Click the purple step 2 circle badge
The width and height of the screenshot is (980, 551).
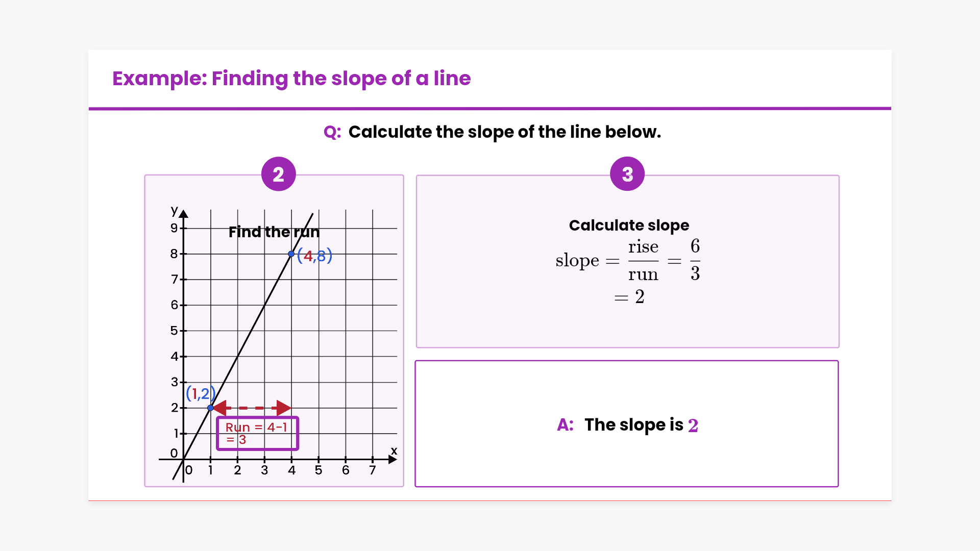278,174
